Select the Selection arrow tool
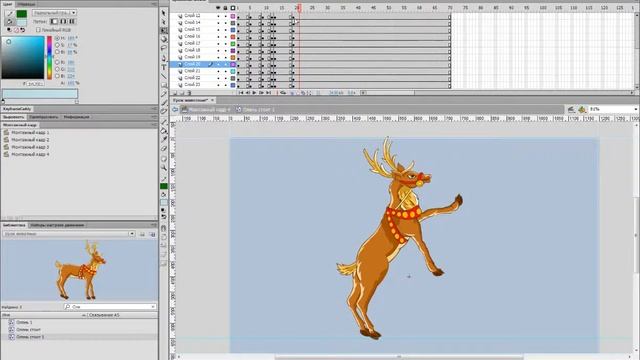The height and width of the screenshot is (360, 640). click(x=164, y=13)
